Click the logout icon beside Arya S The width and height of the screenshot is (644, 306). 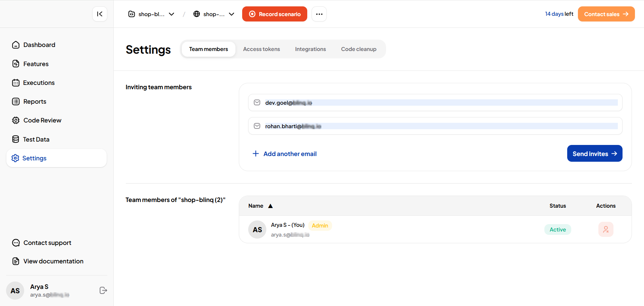pyautogui.click(x=103, y=290)
